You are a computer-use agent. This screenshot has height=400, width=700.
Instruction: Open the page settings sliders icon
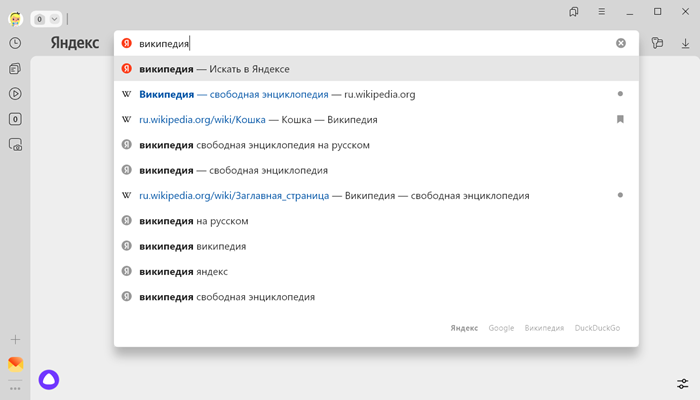click(x=683, y=383)
